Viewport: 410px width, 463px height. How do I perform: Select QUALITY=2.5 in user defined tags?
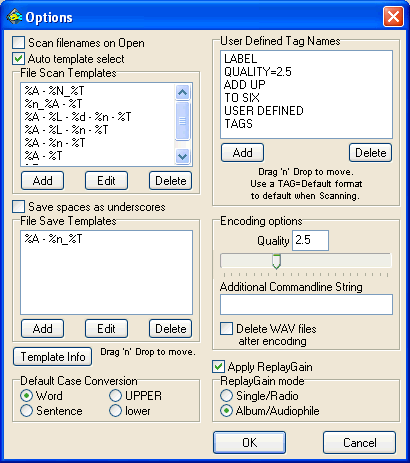pos(258,72)
